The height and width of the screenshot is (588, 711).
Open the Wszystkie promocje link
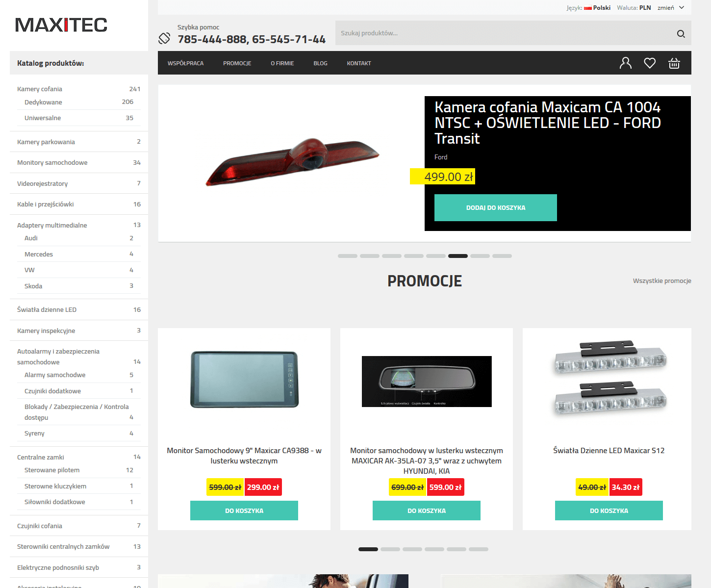[662, 281]
